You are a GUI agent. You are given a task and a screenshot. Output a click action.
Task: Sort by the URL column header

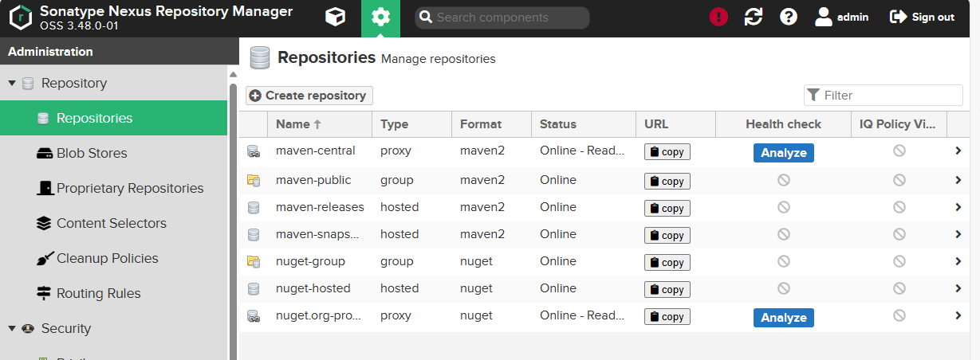[676, 124]
